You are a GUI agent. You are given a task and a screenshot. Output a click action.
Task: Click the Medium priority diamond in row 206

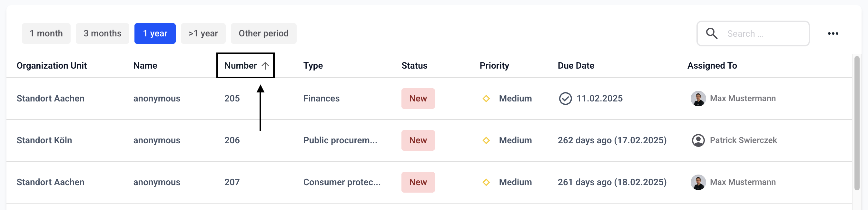486,140
